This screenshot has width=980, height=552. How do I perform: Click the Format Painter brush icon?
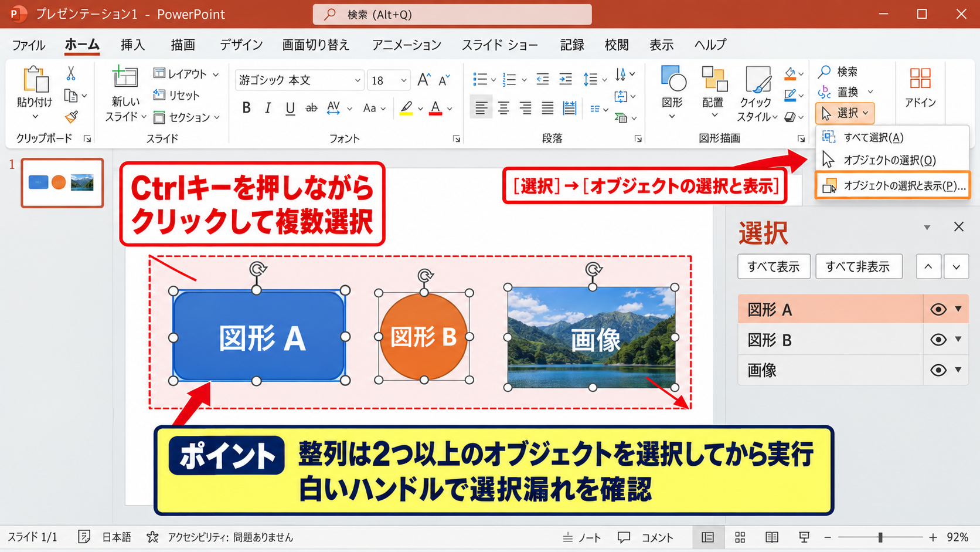pos(72,117)
